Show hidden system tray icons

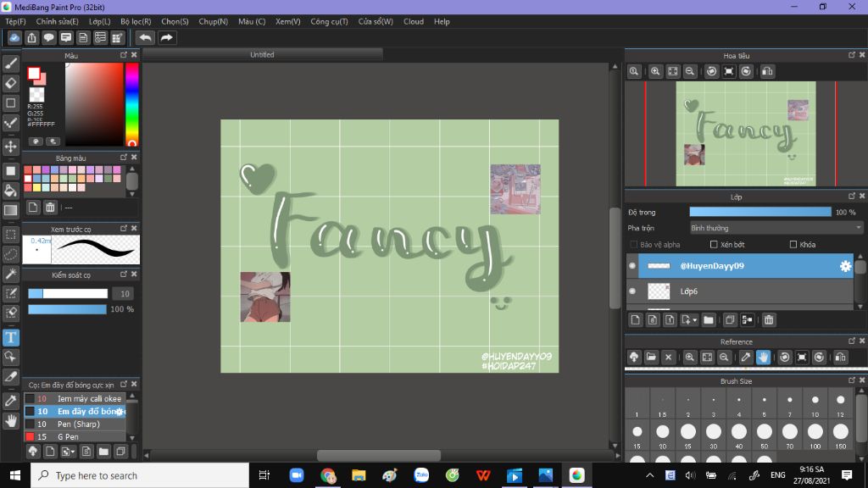point(650,475)
